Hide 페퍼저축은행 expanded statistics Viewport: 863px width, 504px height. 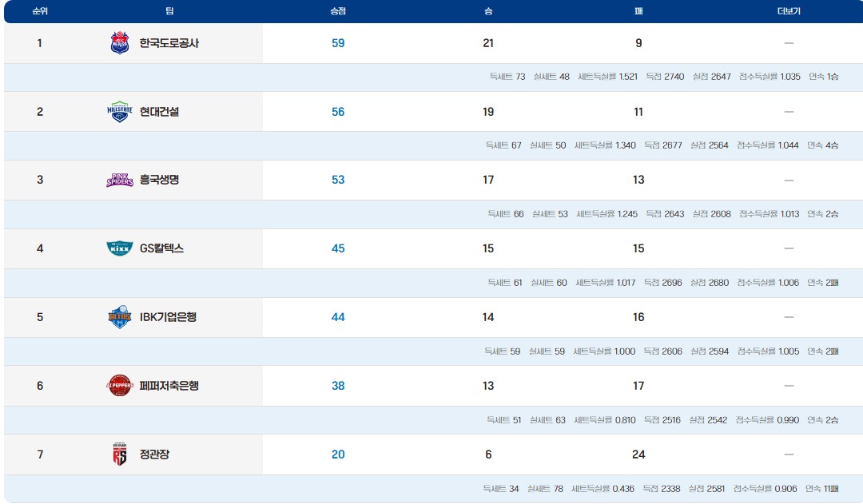tap(789, 386)
